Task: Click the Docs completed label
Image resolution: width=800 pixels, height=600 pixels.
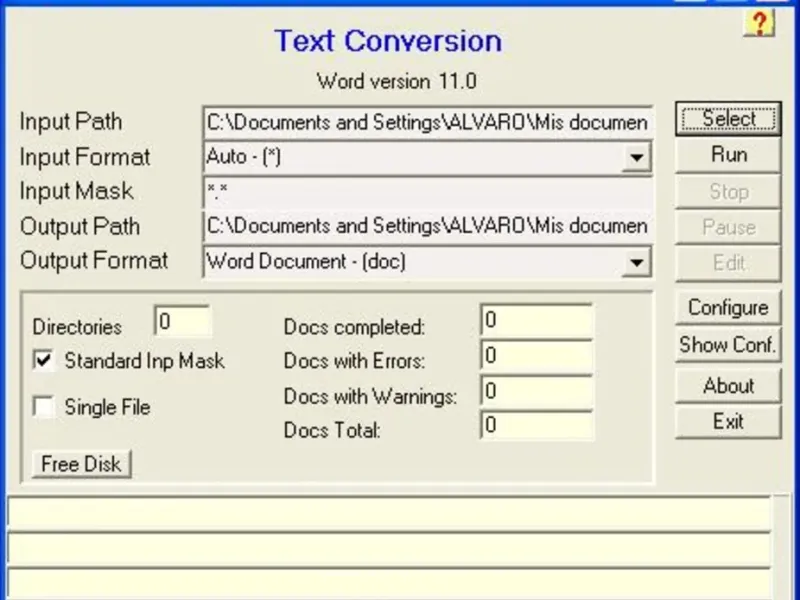Action: point(355,327)
